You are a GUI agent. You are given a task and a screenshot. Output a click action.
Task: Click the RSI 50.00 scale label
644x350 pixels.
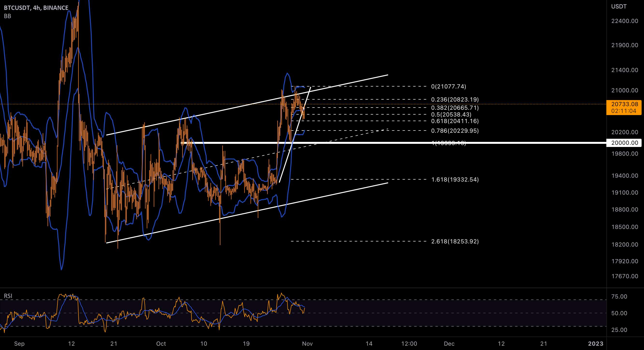coord(619,313)
